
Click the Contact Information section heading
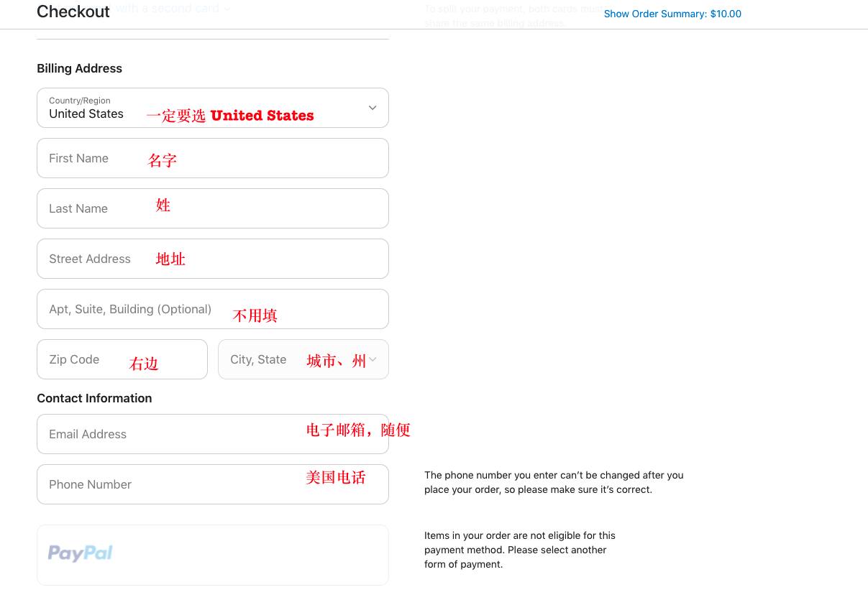[94, 398]
